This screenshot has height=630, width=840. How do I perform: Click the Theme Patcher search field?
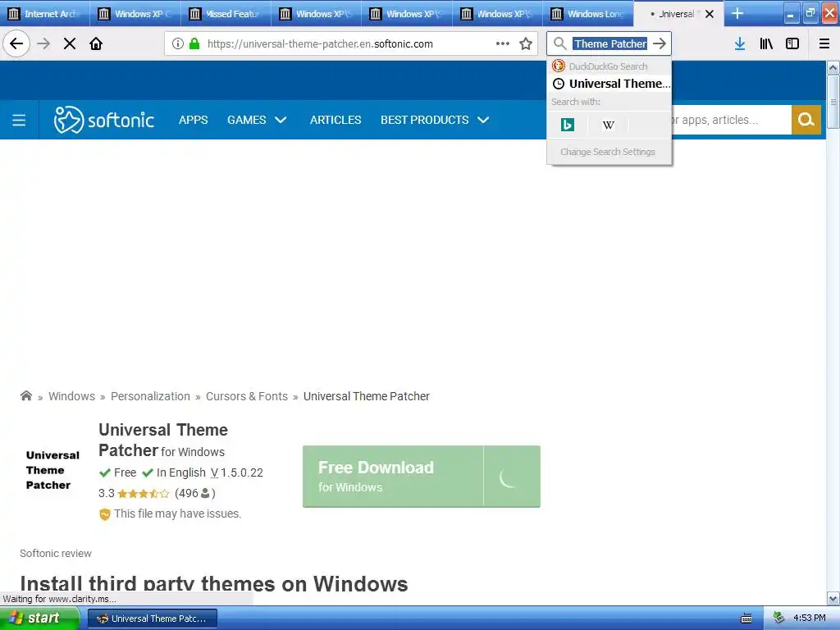coord(609,43)
